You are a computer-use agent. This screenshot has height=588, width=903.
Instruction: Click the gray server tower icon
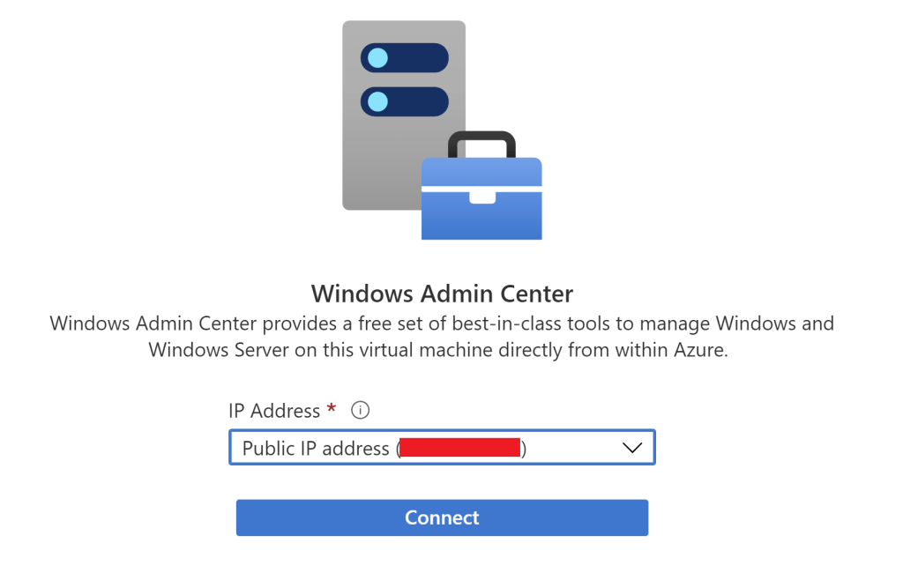[388, 159]
